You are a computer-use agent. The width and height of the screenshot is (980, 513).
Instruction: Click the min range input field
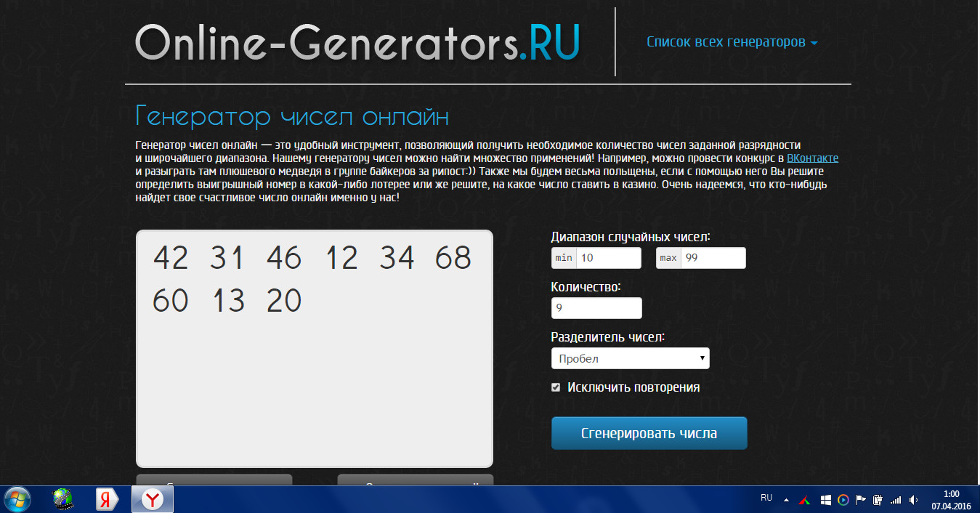(x=608, y=258)
